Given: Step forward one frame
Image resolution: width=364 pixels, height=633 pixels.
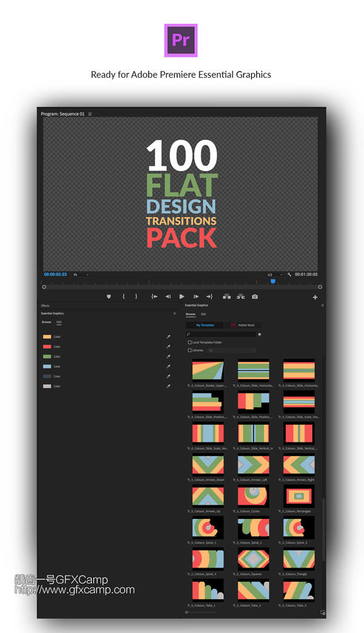Looking at the screenshot, I should click(196, 297).
